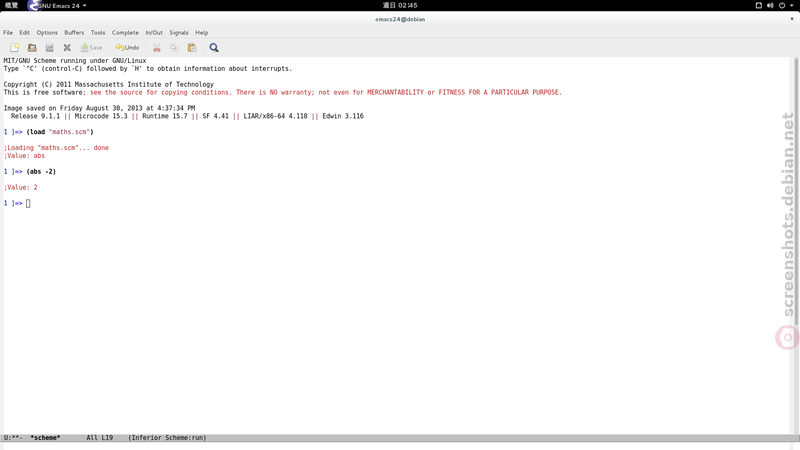Open the Tools menu
This screenshot has width=800, height=450.
98,32
